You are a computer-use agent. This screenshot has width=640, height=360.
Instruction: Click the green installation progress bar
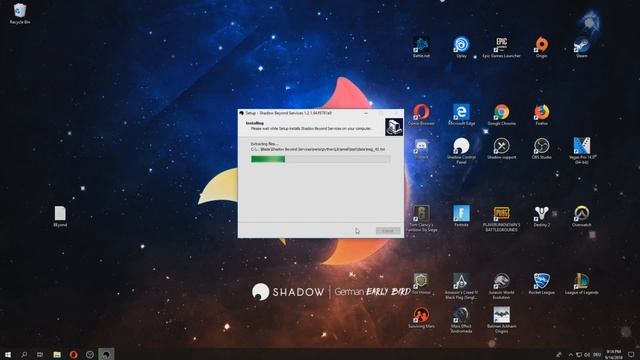point(320,159)
